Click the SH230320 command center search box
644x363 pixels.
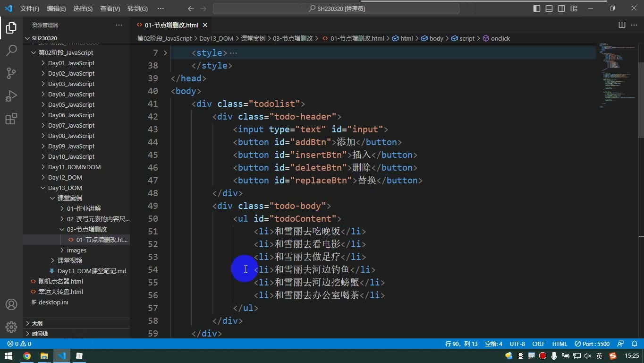click(x=336, y=9)
